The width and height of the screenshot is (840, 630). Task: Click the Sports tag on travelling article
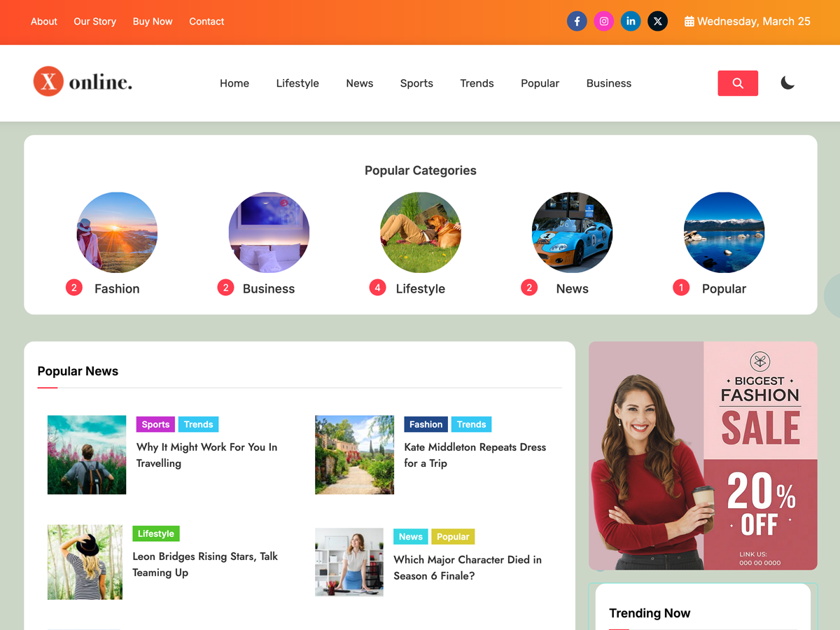(x=155, y=424)
